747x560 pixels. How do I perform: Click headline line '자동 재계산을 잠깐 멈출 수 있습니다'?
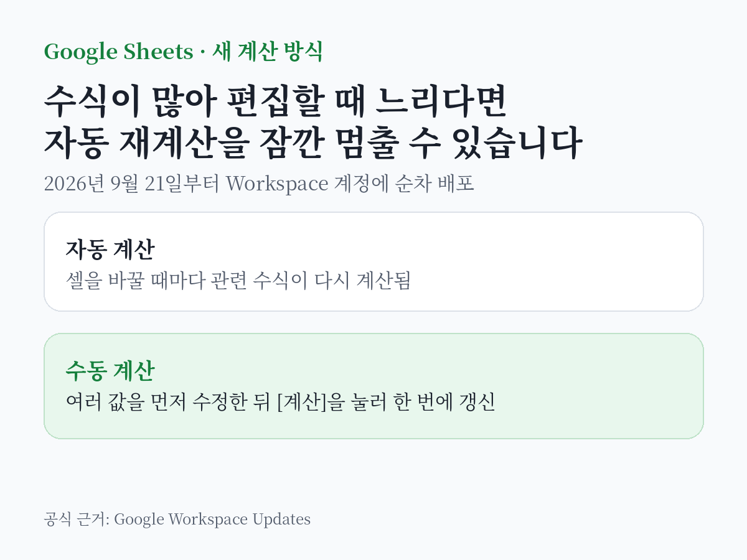pos(313,143)
